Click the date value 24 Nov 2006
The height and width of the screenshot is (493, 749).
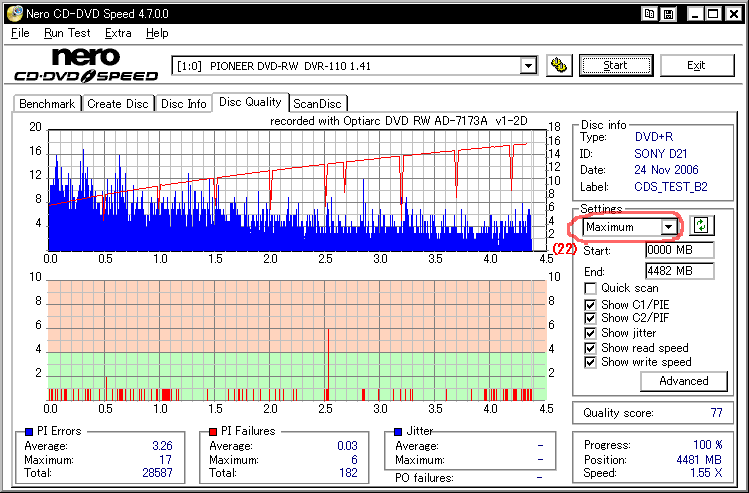666,170
